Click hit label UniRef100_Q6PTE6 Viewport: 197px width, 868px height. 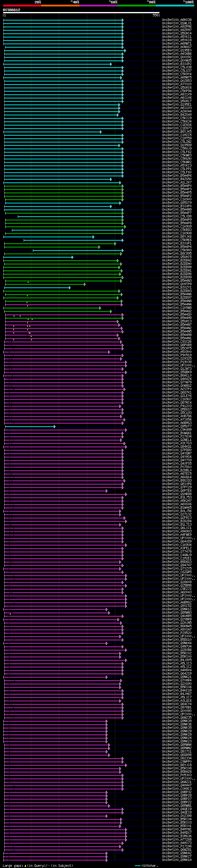(177, 491)
